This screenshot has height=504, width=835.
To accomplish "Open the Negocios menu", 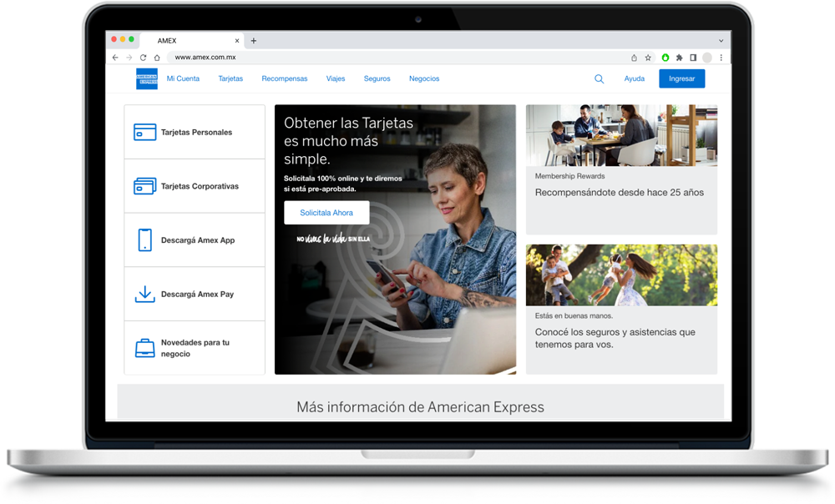I will 424,78.
